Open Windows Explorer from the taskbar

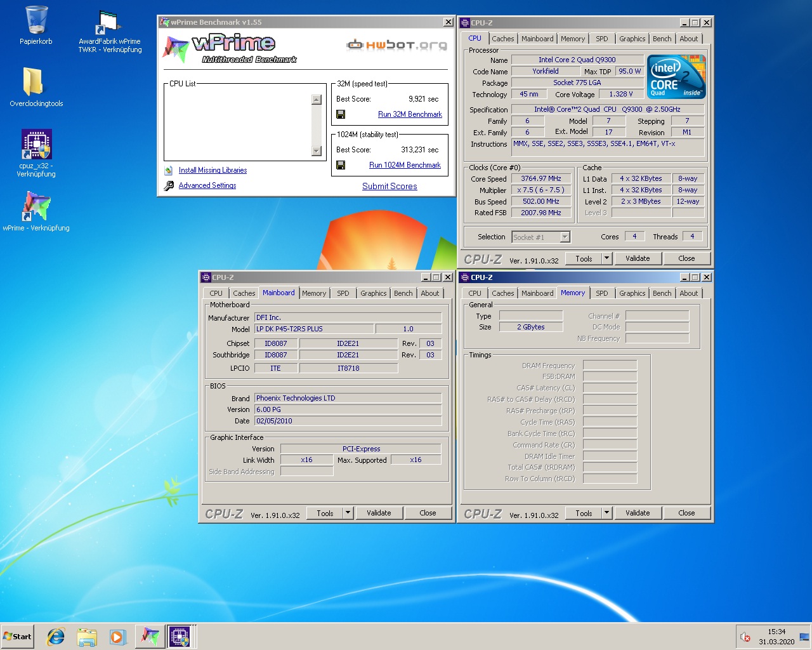[x=87, y=637]
